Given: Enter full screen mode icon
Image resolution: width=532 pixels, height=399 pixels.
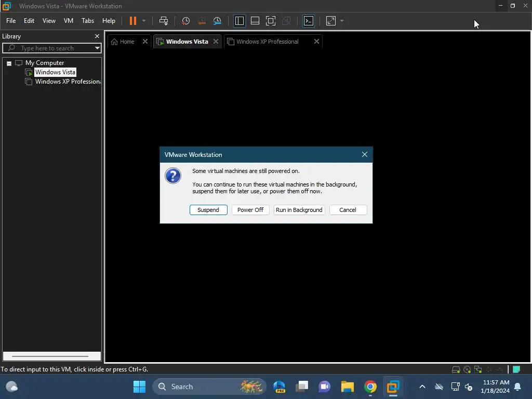Looking at the screenshot, I should 270,21.
